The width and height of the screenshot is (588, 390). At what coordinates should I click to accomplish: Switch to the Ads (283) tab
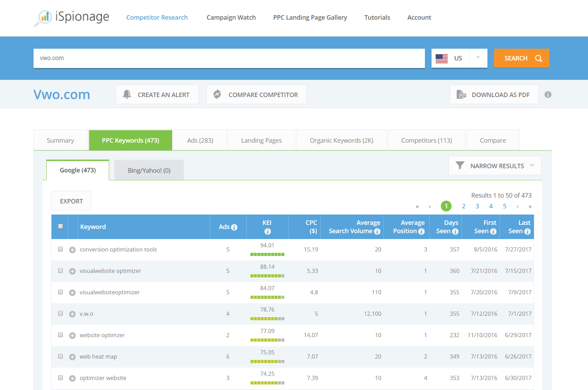(x=200, y=140)
